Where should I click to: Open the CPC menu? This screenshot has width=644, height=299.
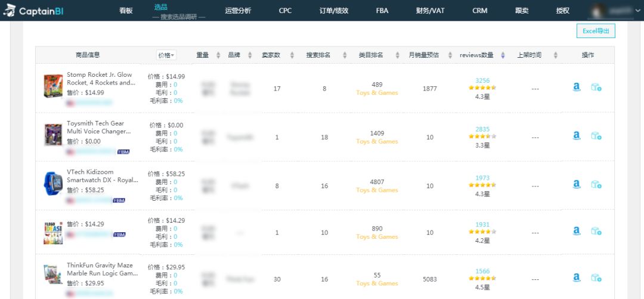tap(285, 11)
